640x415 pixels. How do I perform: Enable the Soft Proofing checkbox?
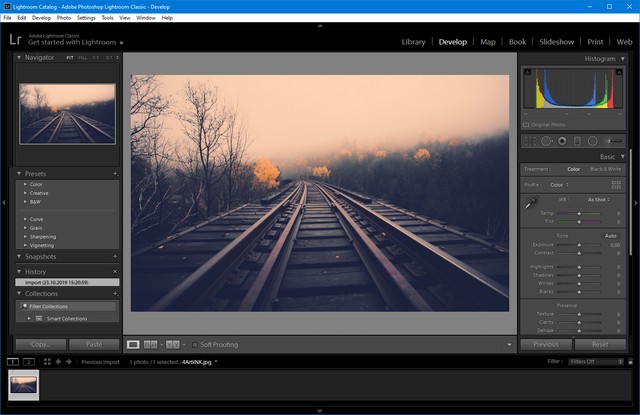click(x=196, y=344)
